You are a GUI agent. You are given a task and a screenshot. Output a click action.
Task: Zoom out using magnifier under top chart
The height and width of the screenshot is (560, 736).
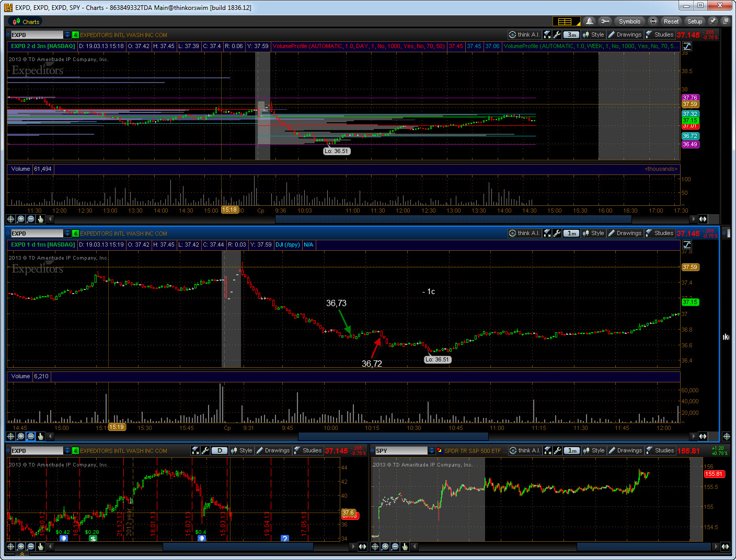click(31, 219)
